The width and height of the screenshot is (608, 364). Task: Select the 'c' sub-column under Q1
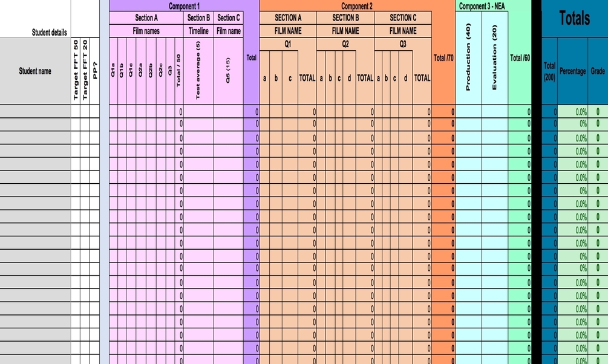[x=290, y=78]
